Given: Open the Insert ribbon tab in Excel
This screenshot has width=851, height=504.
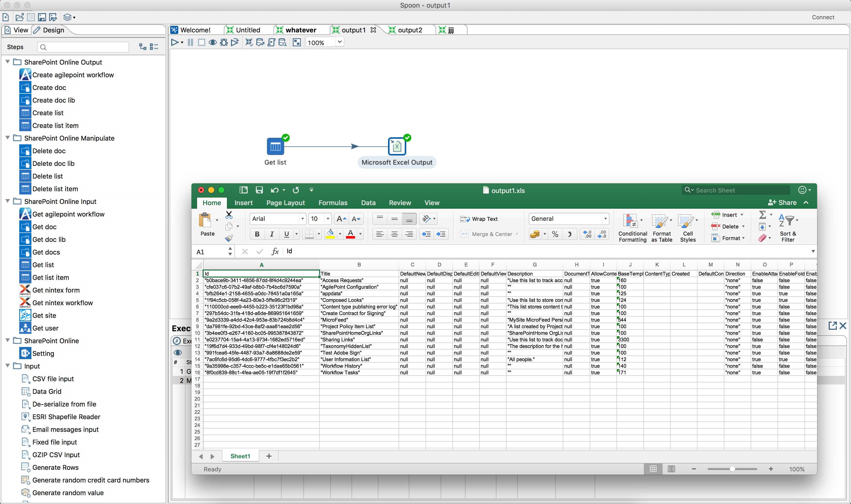Looking at the screenshot, I should [243, 203].
